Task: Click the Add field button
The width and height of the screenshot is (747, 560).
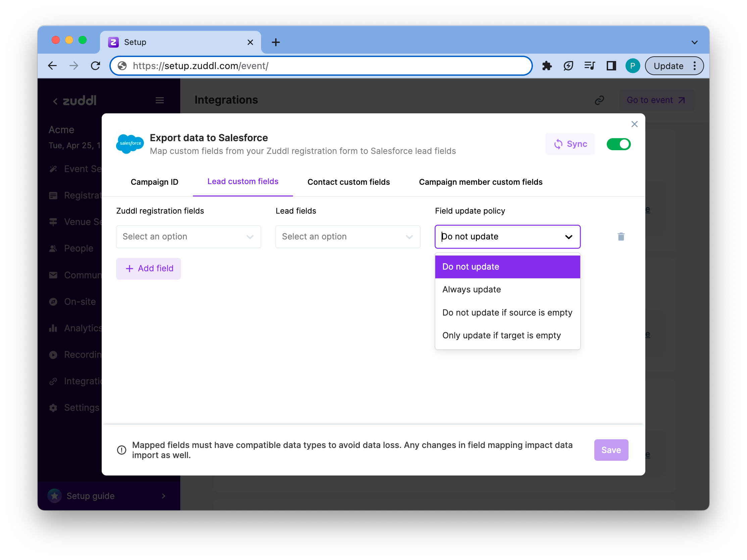Action: pyautogui.click(x=148, y=268)
